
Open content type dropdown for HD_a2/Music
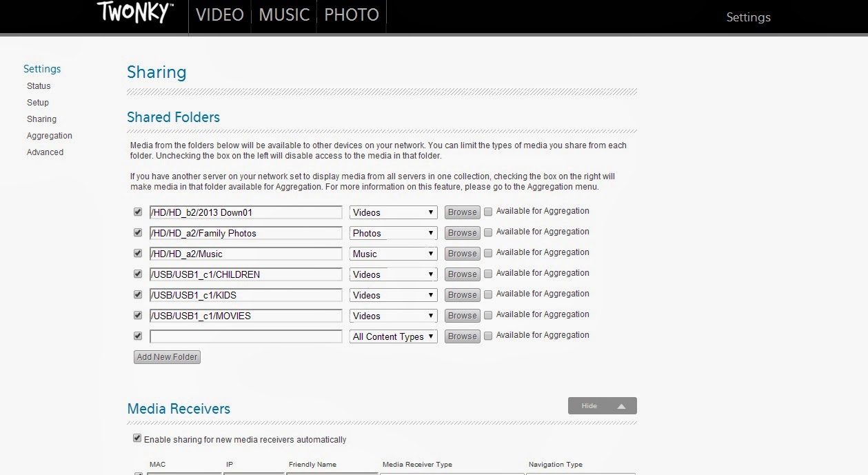tap(393, 254)
